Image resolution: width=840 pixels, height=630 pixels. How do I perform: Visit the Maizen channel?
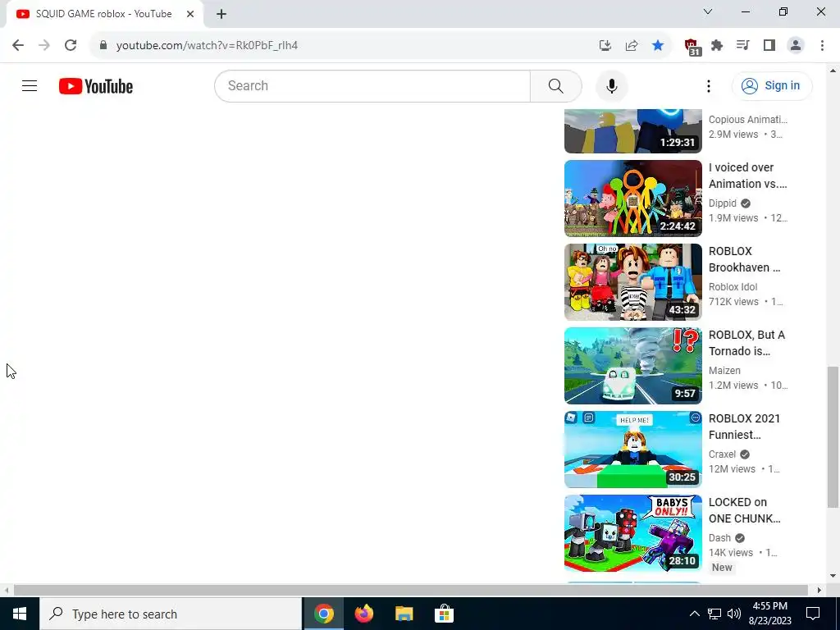[724, 370]
